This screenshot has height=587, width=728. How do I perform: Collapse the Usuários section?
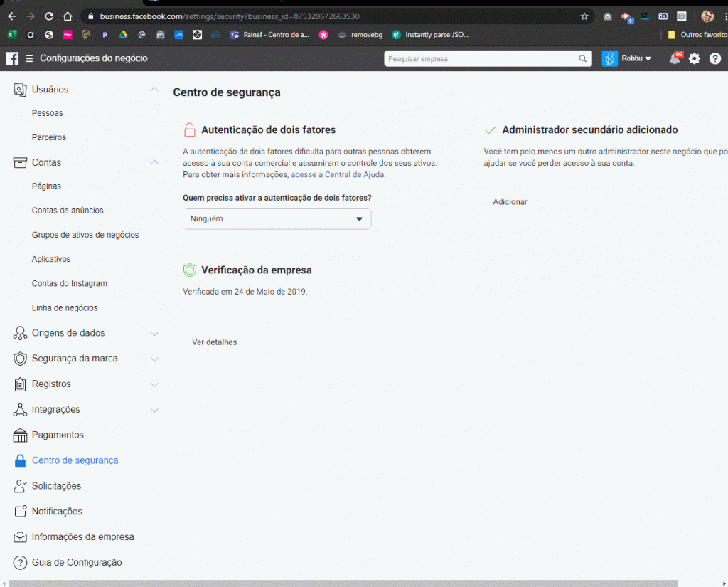pos(154,90)
